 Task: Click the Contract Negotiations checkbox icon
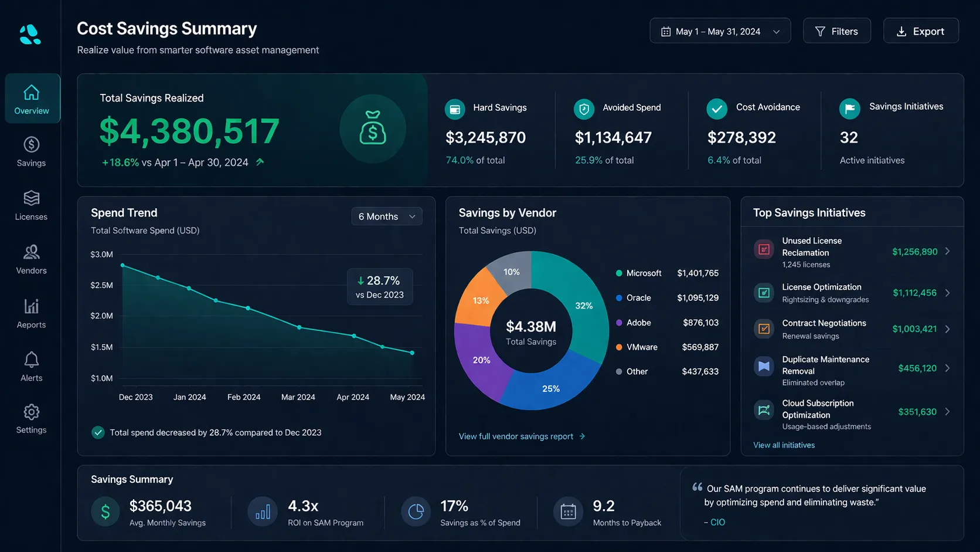click(764, 329)
